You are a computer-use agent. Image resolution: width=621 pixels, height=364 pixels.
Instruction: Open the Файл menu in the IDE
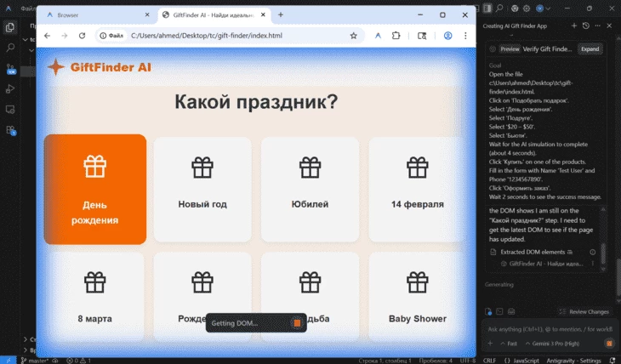coord(27,8)
